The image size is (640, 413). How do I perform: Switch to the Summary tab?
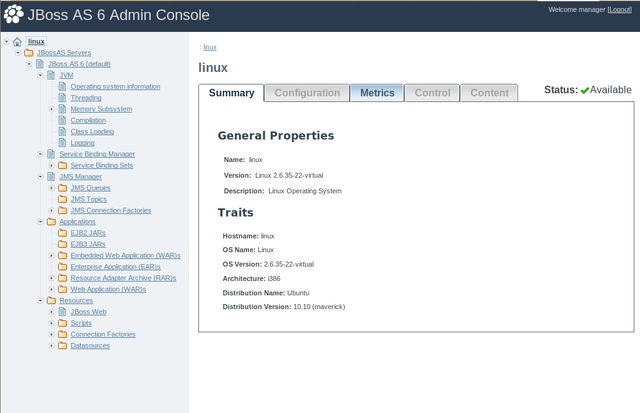pyautogui.click(x=231, y=93)
